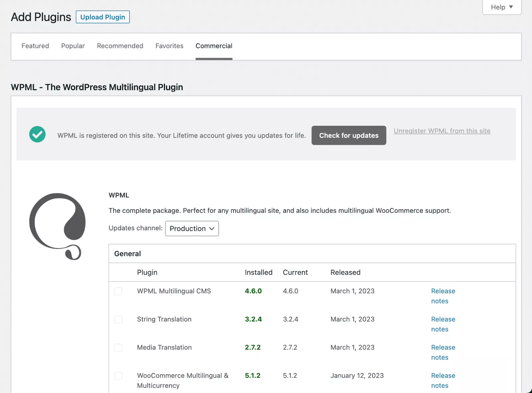Open Release notes for Media Translation
Viewport: 532px width, 393px height.
pos(443,352)
